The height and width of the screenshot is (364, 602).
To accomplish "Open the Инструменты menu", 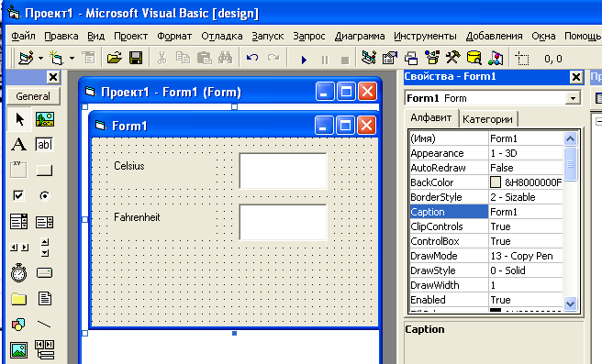I will pos(425,36).
